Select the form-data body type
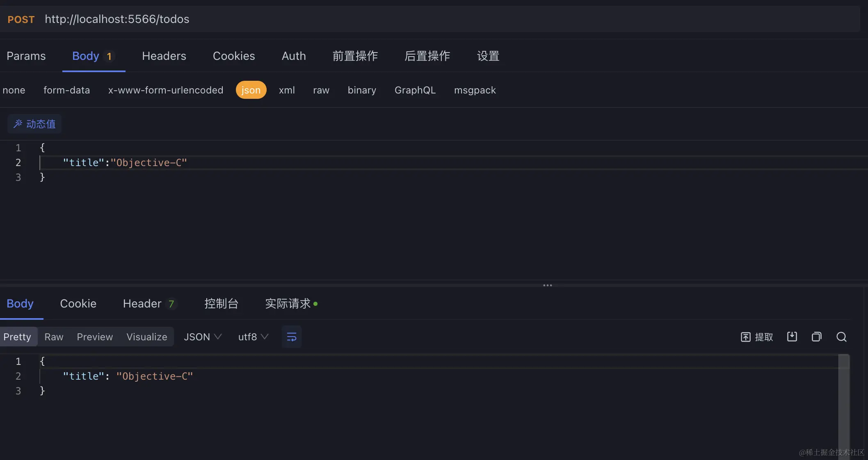 coord(66,90)
